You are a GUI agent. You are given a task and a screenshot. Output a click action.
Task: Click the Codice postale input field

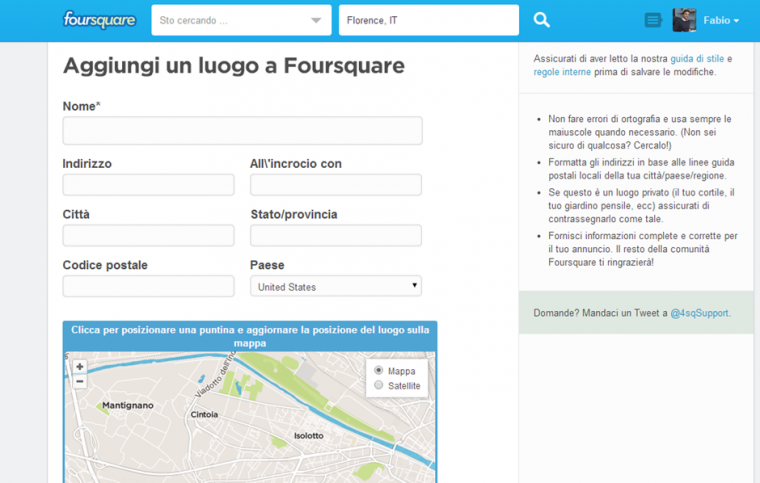pos(148,286)
